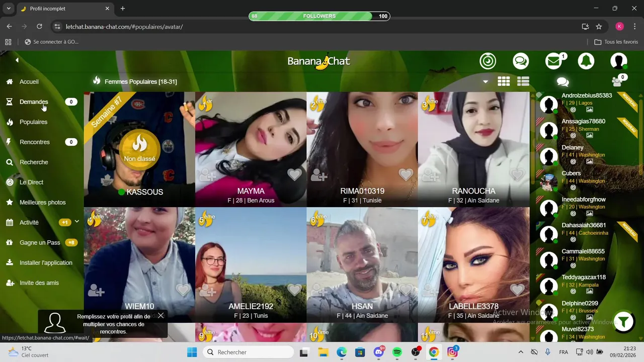Image resolution: width=644 pixels, height=362 pixels.
Task: Open the Populaires menu item
Action: tap(33, 122)
